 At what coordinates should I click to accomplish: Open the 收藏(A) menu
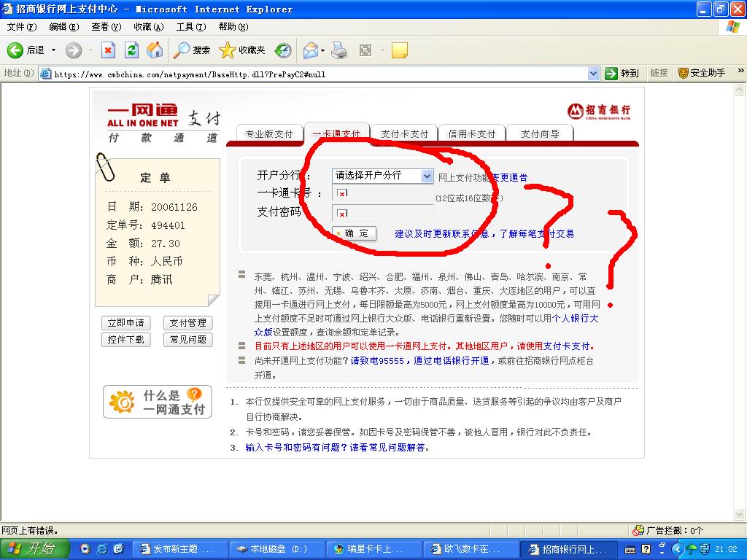point(149,27)
